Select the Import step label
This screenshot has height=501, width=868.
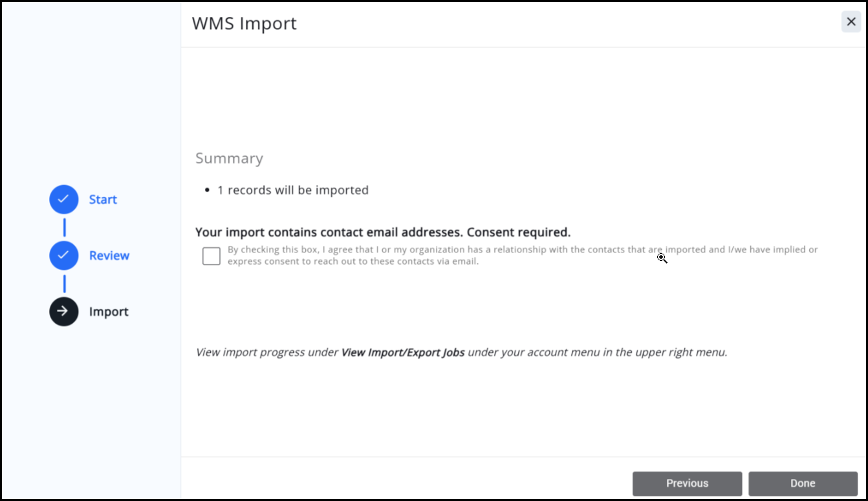109,311
